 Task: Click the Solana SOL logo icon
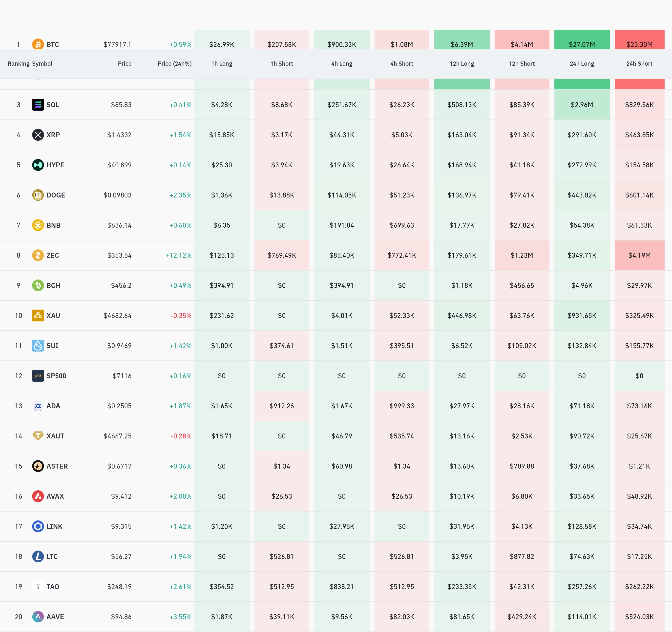38,105
